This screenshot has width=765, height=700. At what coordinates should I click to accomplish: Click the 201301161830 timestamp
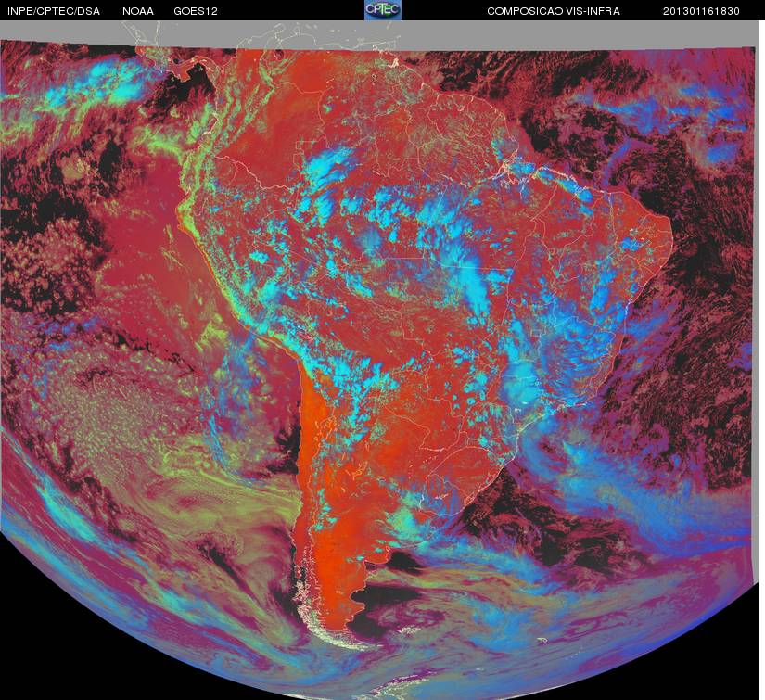click(701, 11)
